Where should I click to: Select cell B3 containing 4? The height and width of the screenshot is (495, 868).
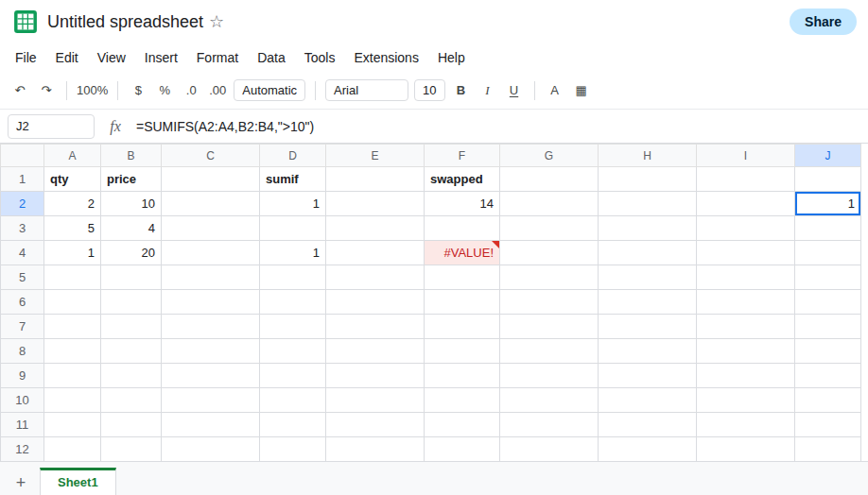point(130,228)
